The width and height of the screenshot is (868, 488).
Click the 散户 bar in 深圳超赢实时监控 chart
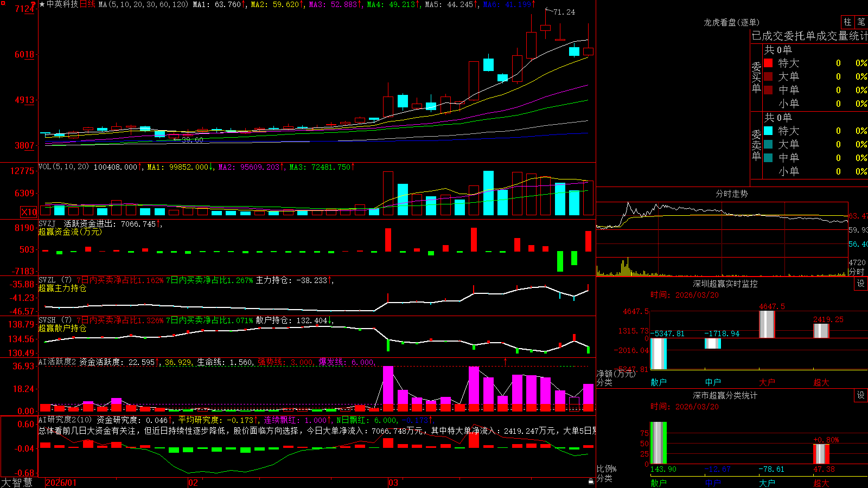tap(659, 354)
